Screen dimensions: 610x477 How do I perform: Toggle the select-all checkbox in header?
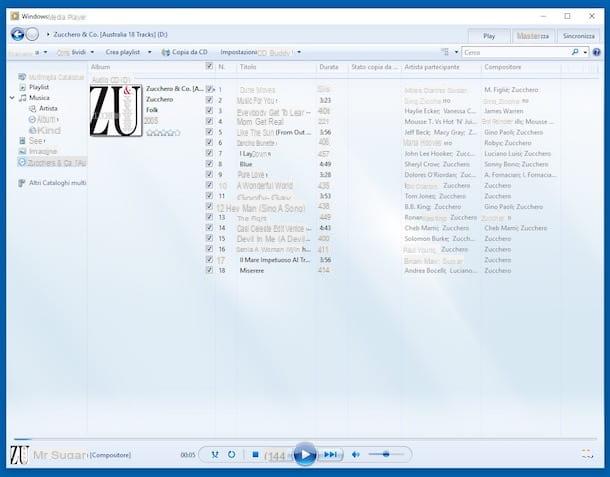tap(209, 66)
